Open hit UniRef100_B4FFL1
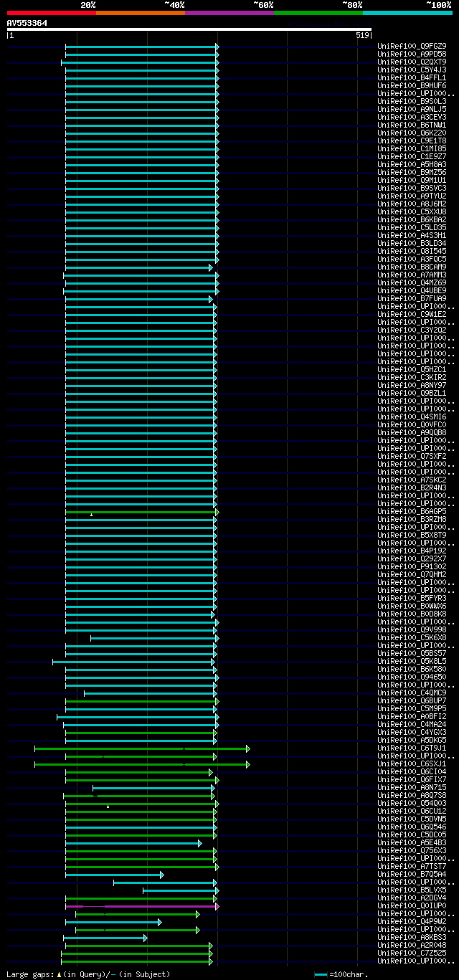459x980 pixels. coord(412,77)
